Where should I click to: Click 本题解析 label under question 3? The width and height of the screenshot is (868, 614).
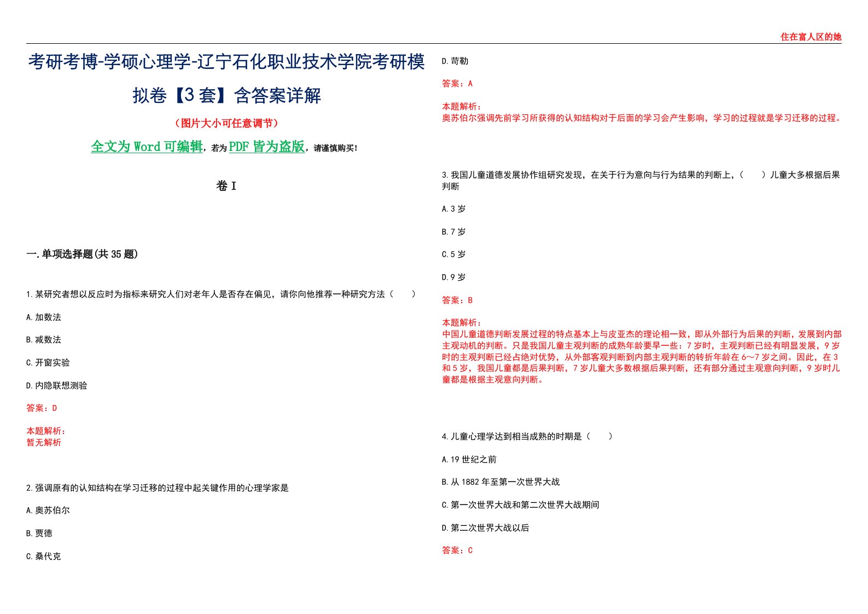coord(462,323)
